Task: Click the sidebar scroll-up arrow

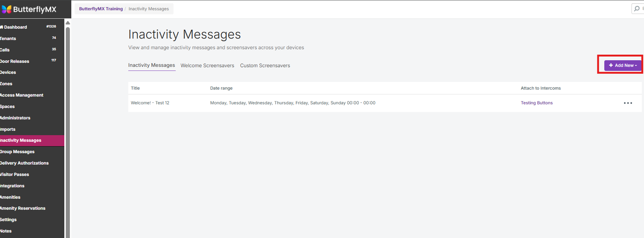Action: (x=68, y=23)
